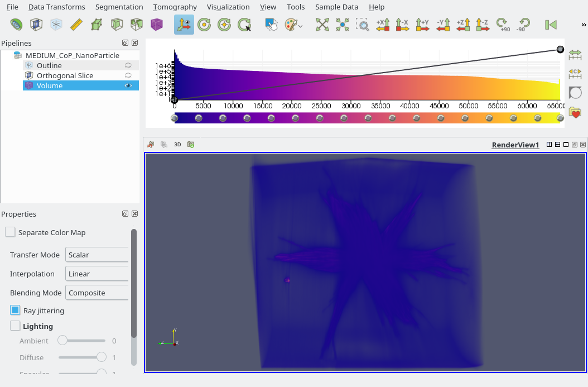Add a Volume module with purple cube
The width and height of the screenshot is (588, 387).
pyautogui.click(x=157, y=25)
